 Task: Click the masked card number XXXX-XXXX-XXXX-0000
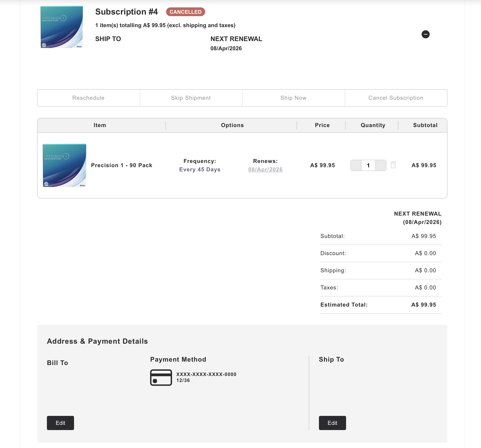tap(206, 374)
